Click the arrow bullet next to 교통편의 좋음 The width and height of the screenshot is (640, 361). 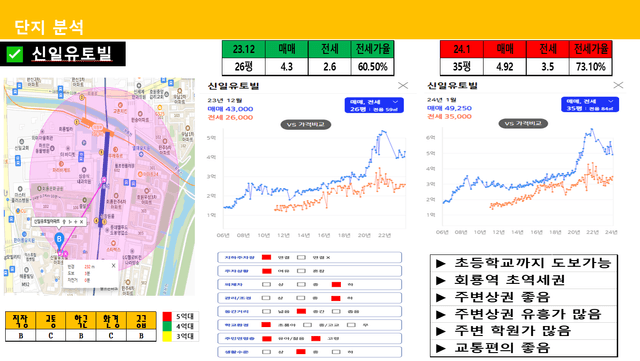440,348
